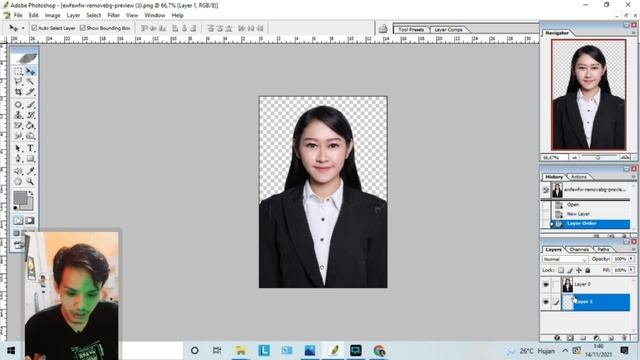Viewport: 640px width, 360px height.
Task: Open the blend mode Normal dropdown
Action: click(565, 259)
